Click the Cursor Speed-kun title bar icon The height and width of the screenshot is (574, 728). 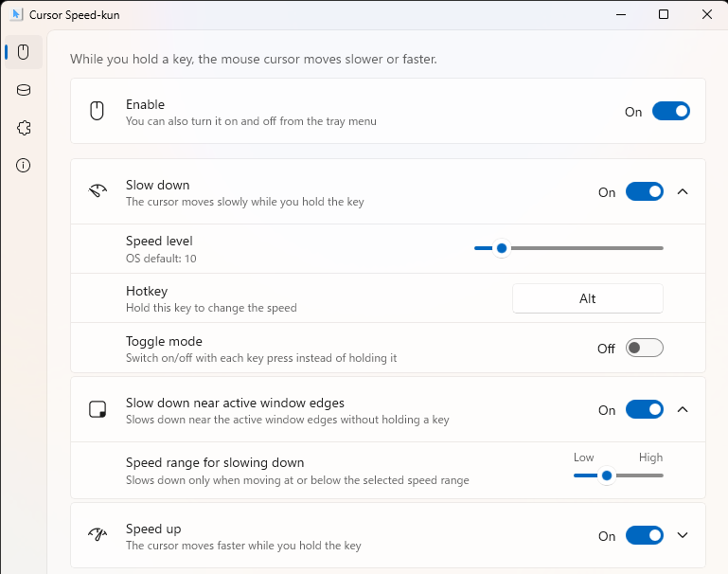(16, 14)
